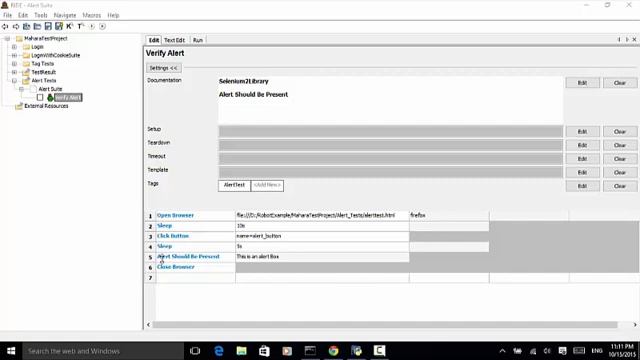Clear the Documentation setting
This screenshot has width=640, height=360.
[x=620, y=83]
